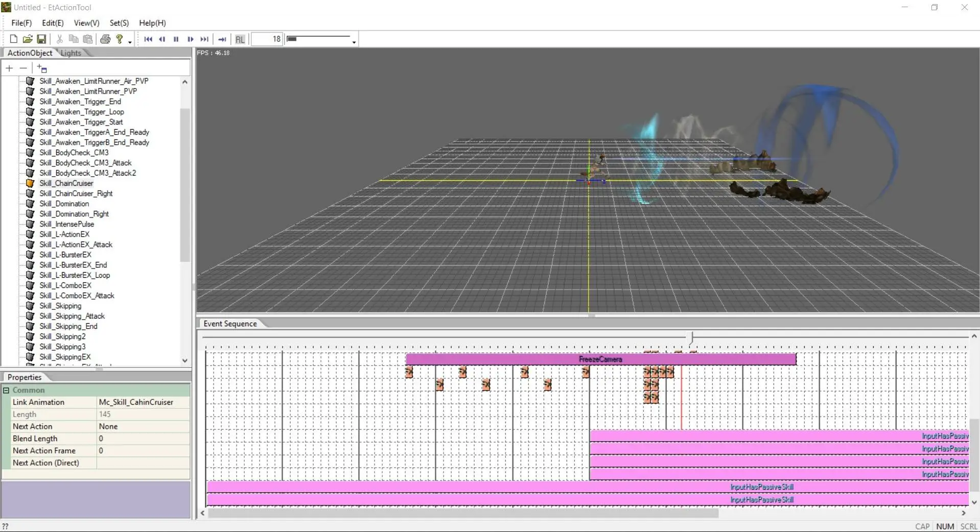980x532 pixels.
Task: Click the Link Animation value Mc_Skill_CahinCruiser
Action: coord(143,402)
